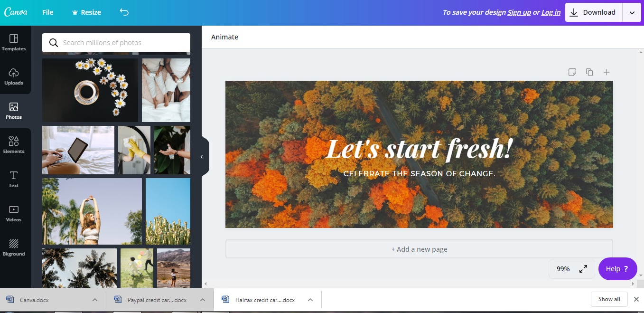Open the Canva.docx download

pyautogui.click(x=34, y=300)
